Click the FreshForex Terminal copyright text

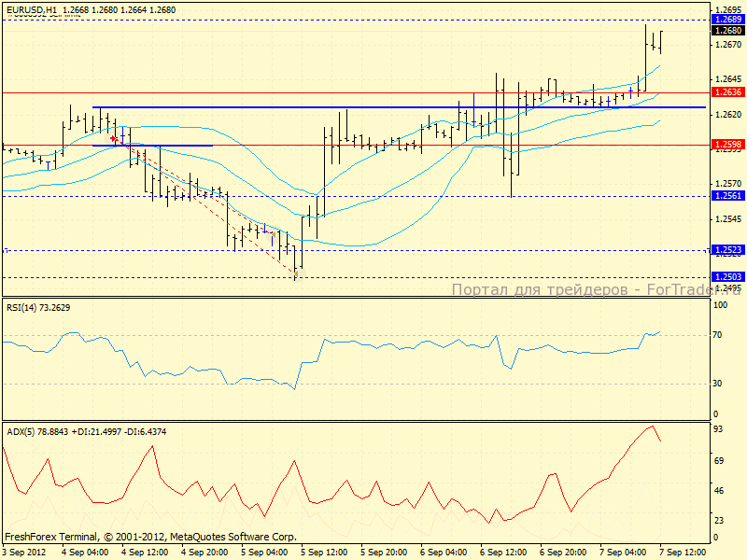coord(149,538)
